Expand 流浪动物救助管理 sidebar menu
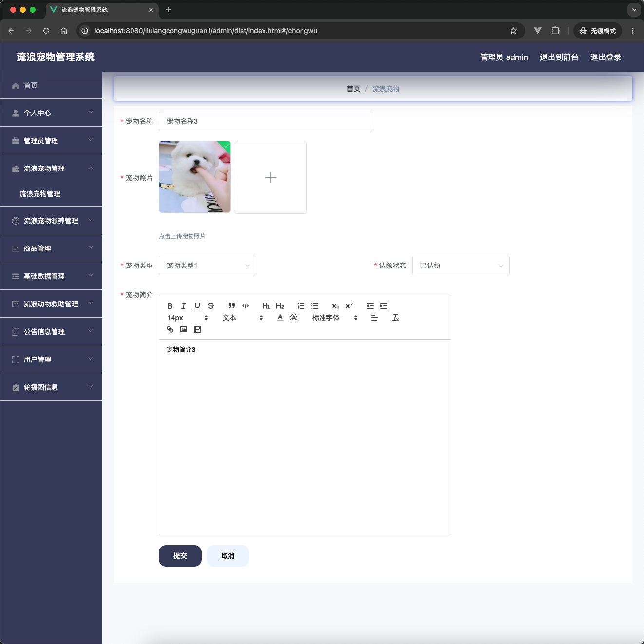The width and height of the screenshot is (644, 644). pos(51,304)
